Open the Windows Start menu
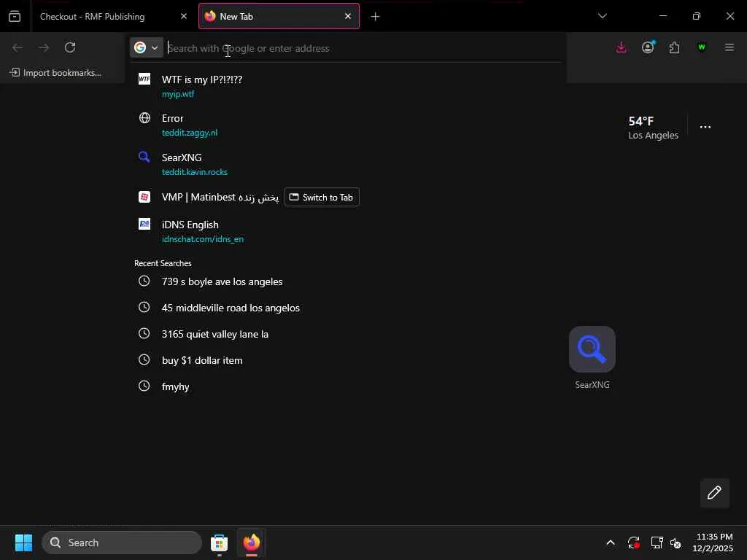747x560 pixels. coord(23,542)
